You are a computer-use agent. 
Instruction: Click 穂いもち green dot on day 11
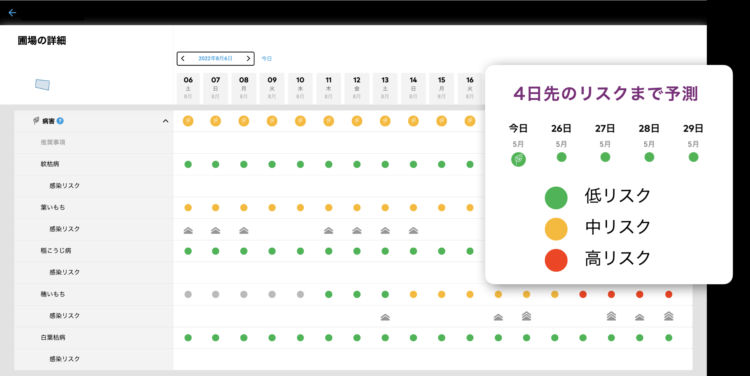click(329, 295)
